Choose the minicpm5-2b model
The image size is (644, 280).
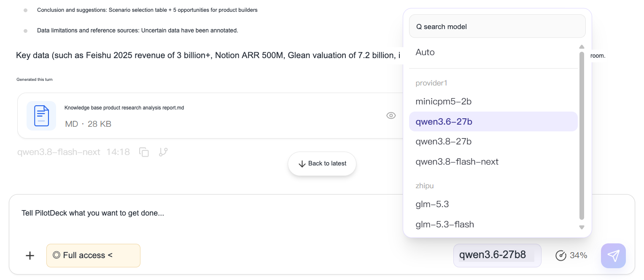pyautogui.click(x=493, y=101)
